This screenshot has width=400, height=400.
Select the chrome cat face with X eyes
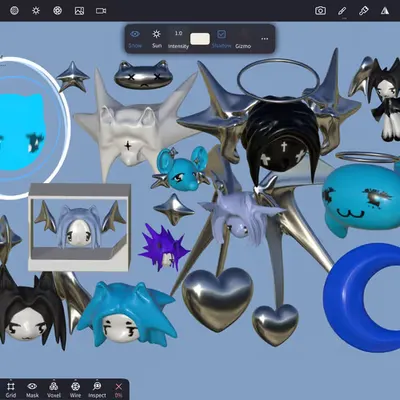[143, 75]
